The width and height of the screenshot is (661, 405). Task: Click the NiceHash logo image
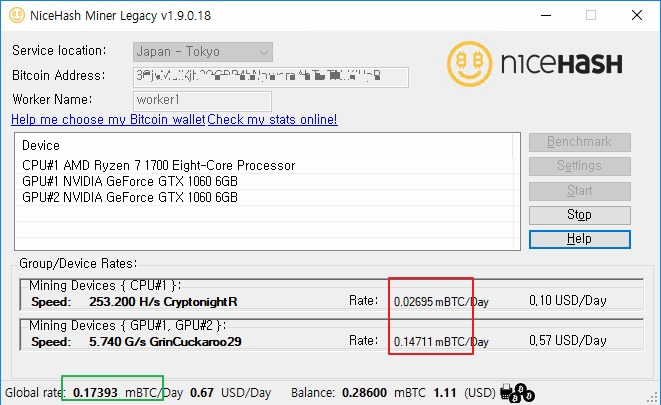(x=535, y=64)
